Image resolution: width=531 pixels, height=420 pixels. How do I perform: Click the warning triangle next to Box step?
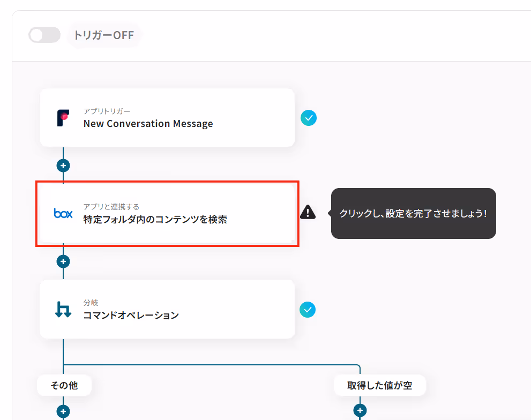coord(308,212)
